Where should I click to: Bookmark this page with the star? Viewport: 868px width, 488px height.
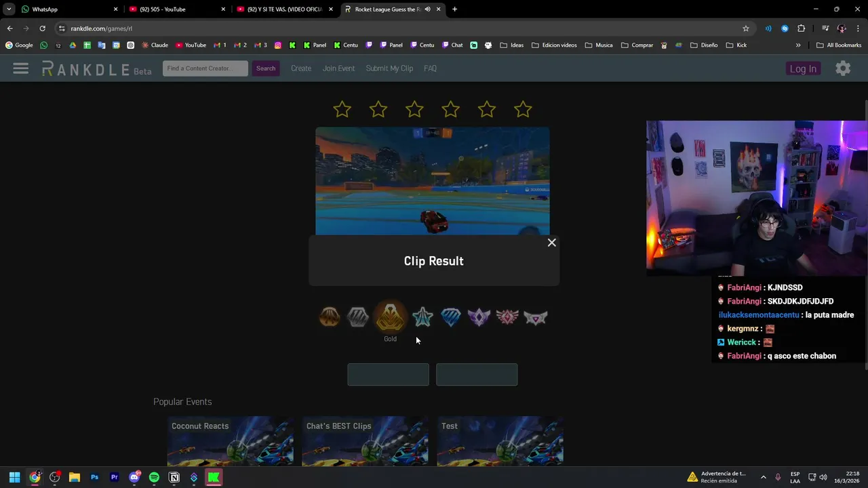(746, 28)
